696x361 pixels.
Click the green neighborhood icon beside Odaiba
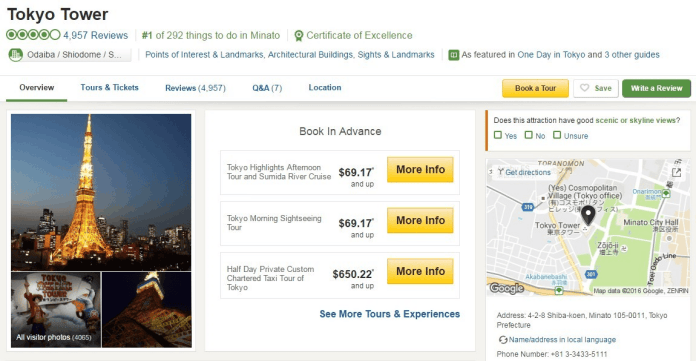click(16, 55)
